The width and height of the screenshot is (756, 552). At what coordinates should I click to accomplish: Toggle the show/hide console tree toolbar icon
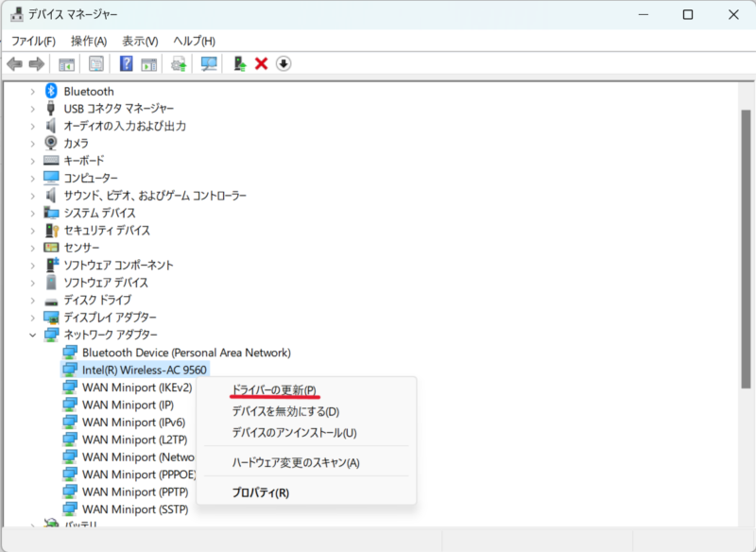click(66, 63)
